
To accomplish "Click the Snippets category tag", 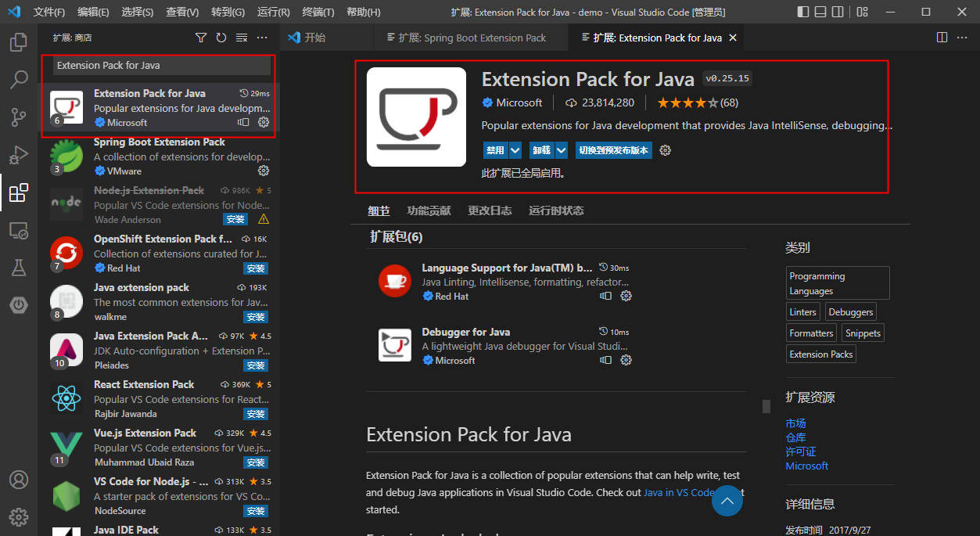I will pos(863,333).
